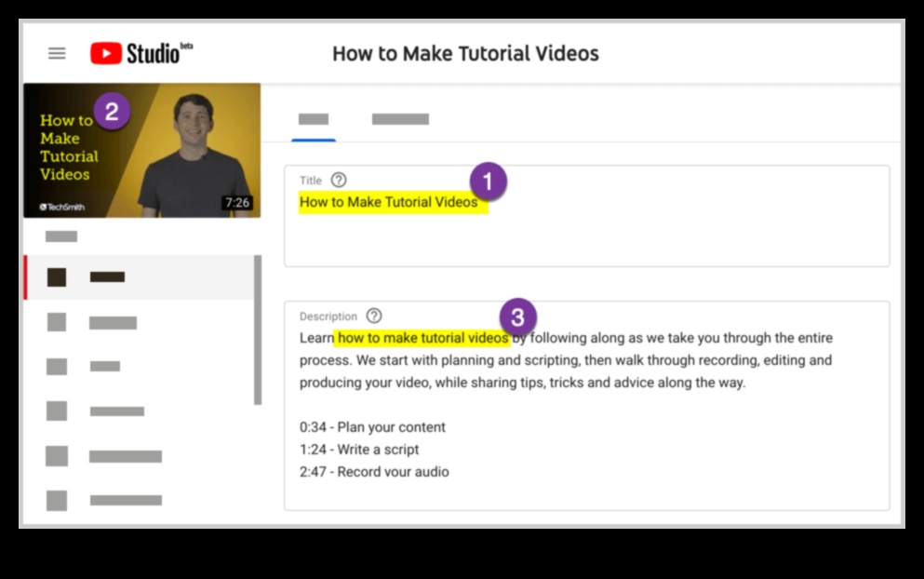Click the purple number 3 badge
924x579 pixels.
coord(517,316)
